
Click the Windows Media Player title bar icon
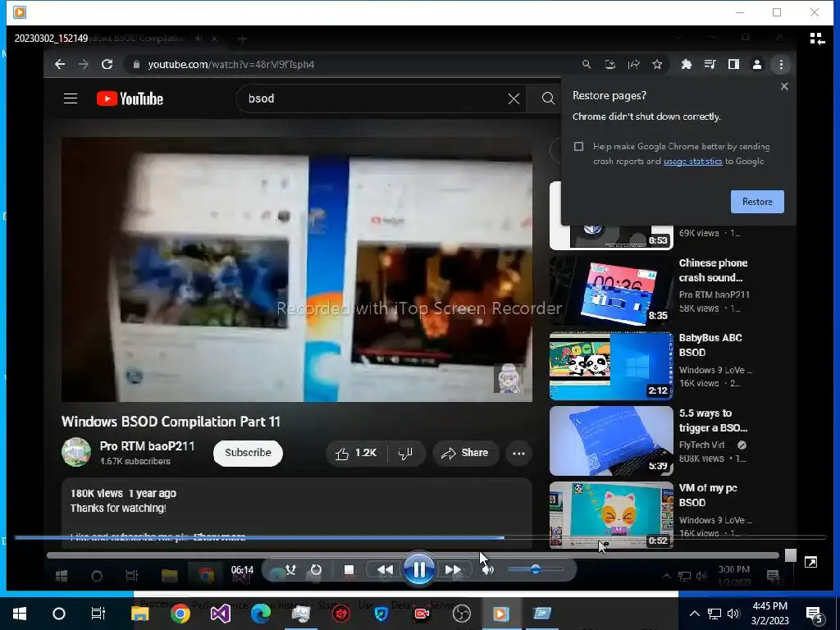tap(20, 11)
